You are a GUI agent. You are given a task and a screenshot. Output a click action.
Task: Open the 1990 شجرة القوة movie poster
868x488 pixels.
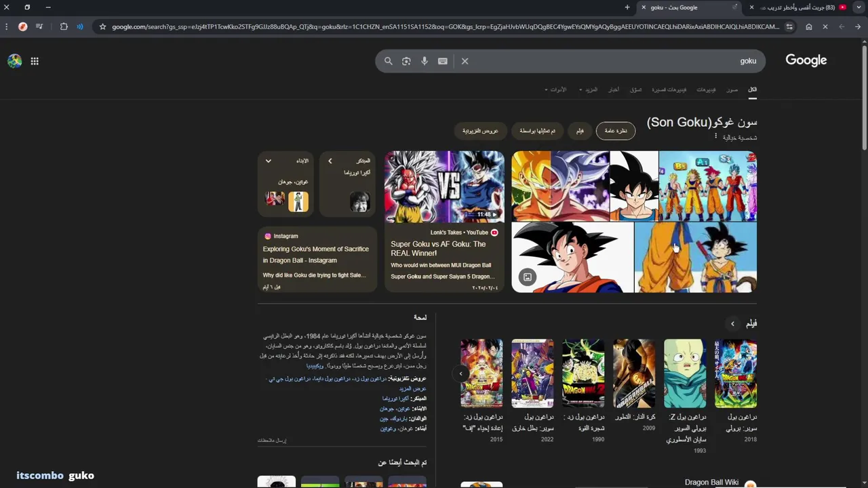point(583,374)
